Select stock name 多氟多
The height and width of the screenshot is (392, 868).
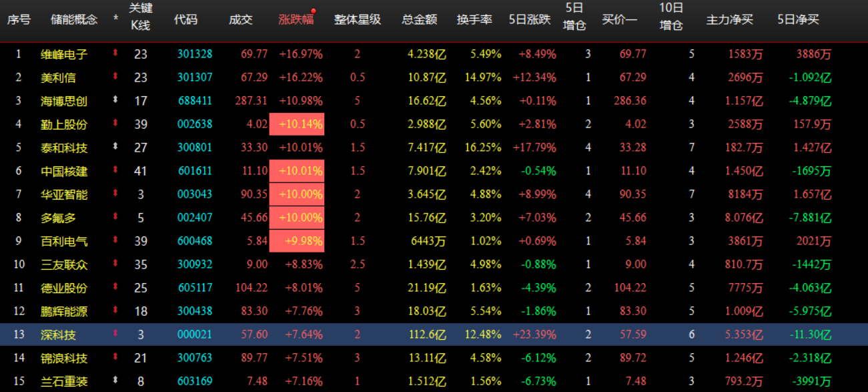pos(58,218)
